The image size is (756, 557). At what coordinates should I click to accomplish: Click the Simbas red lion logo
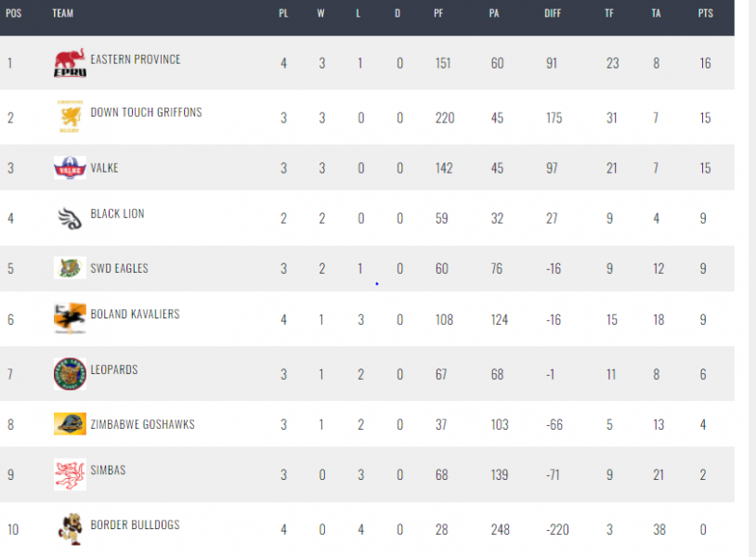(70, 474)
